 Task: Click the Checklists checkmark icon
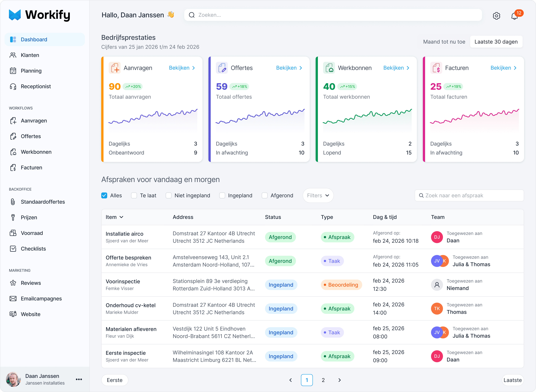(13, 249)
